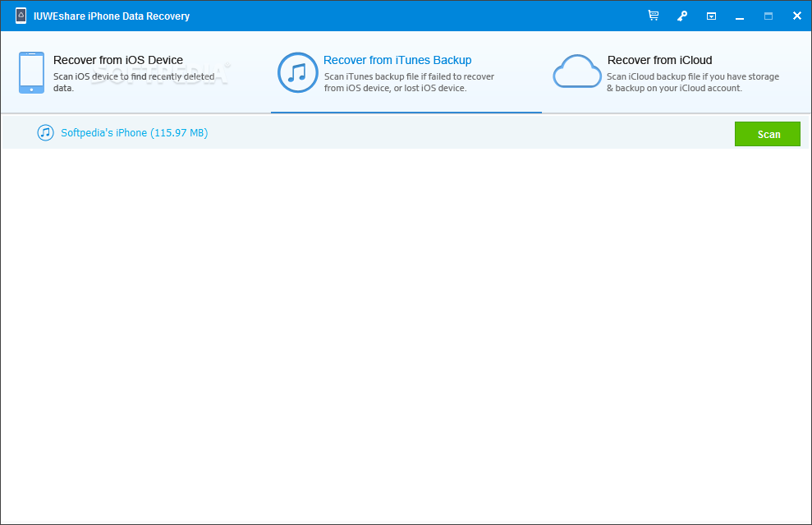Click the iCloud cloud icon
This screenshot has height=525, width=812.
577,71
